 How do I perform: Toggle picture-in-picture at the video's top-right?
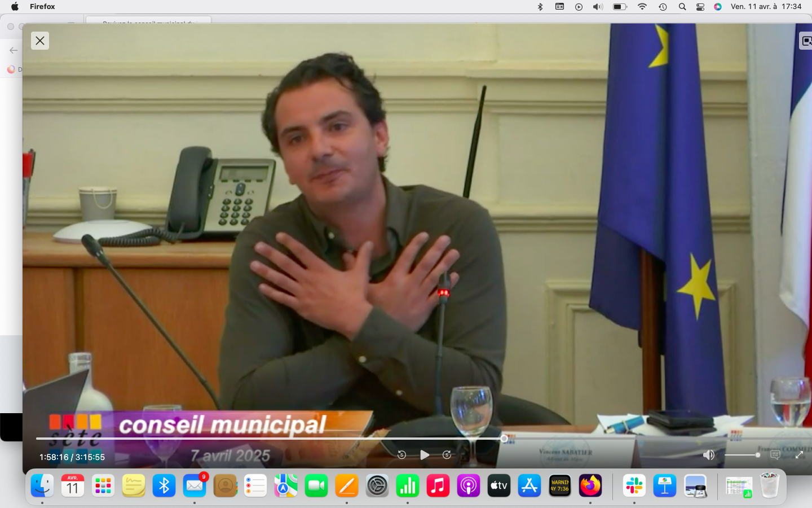coord(806,41)
